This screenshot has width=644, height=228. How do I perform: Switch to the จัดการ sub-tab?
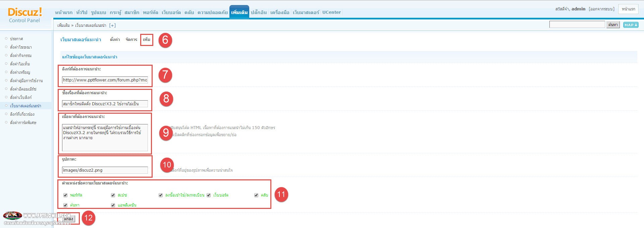click(x=131, y=40)
